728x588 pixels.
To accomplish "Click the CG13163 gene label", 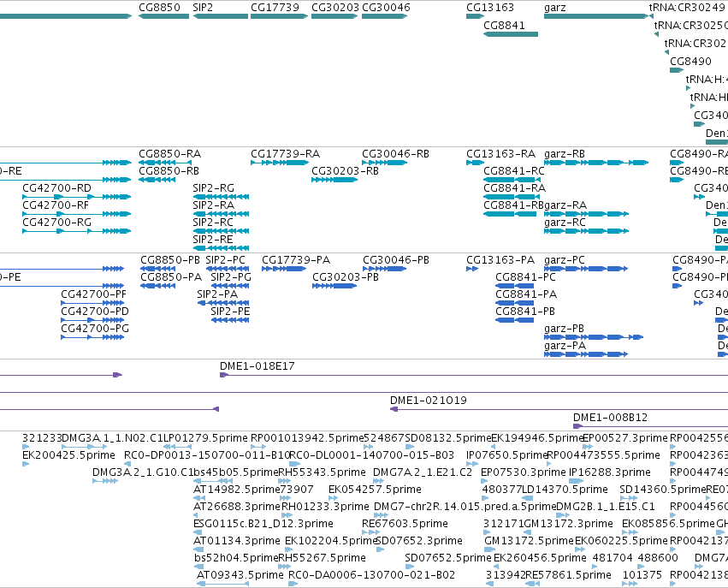I will click(x=490, y=8).
